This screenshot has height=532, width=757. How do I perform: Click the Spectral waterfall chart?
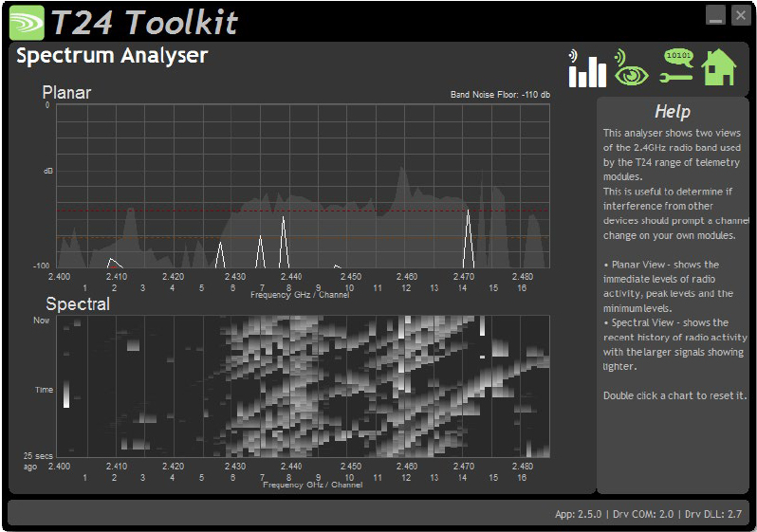point(304,386)
